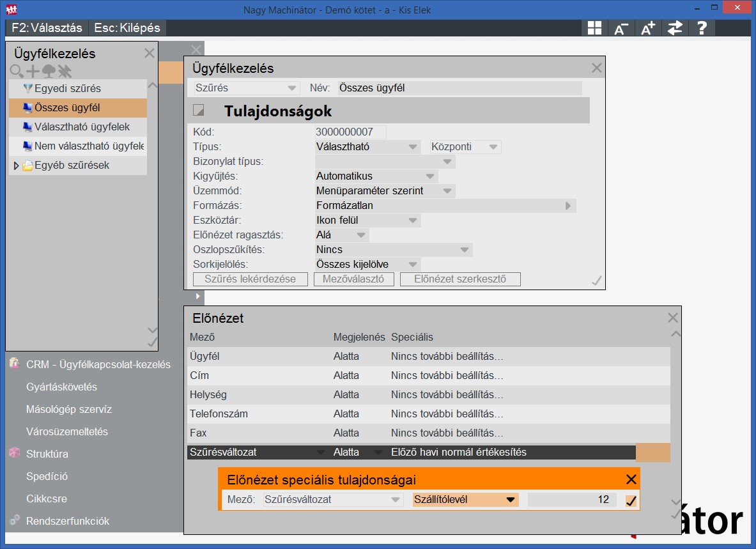Click the magnifier search icon in Ügyfélkezelés panel
This screenshot has height=549, width=756.
click(x=17, y=71)
